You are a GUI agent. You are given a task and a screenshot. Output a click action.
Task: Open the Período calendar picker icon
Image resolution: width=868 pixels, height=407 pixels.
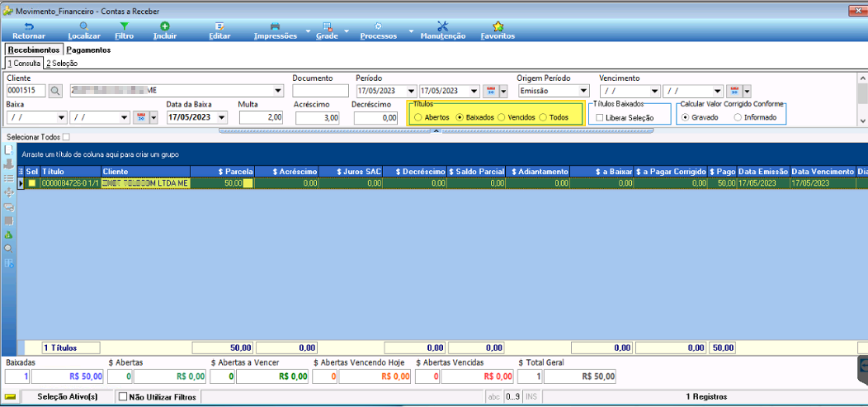[490, 91]
